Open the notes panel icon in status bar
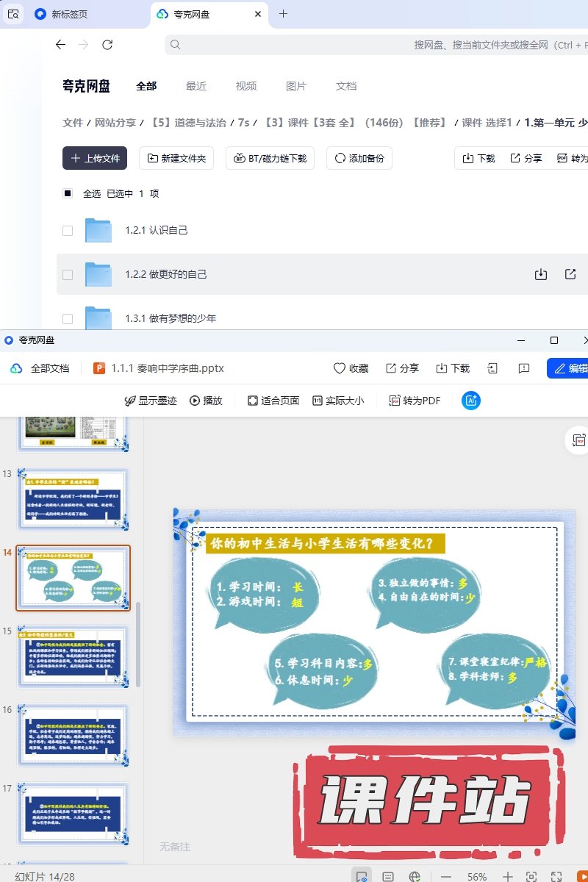 (388, 877)
